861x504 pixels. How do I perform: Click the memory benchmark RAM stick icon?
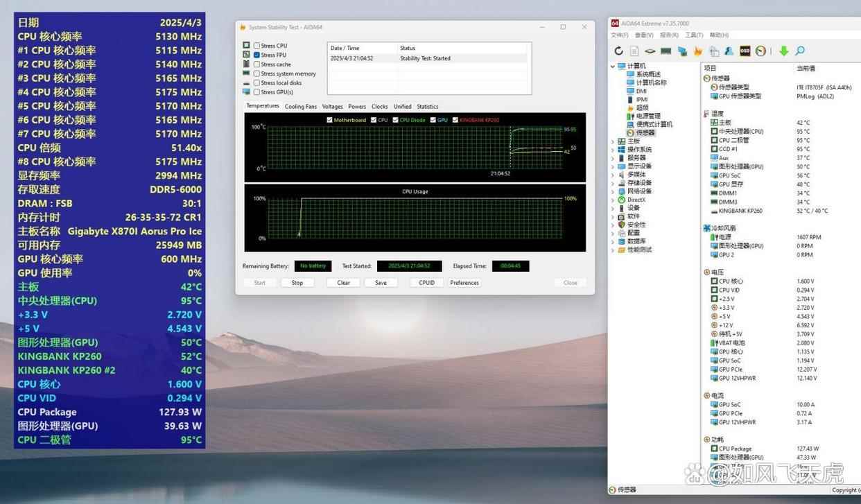pos(666,51)
